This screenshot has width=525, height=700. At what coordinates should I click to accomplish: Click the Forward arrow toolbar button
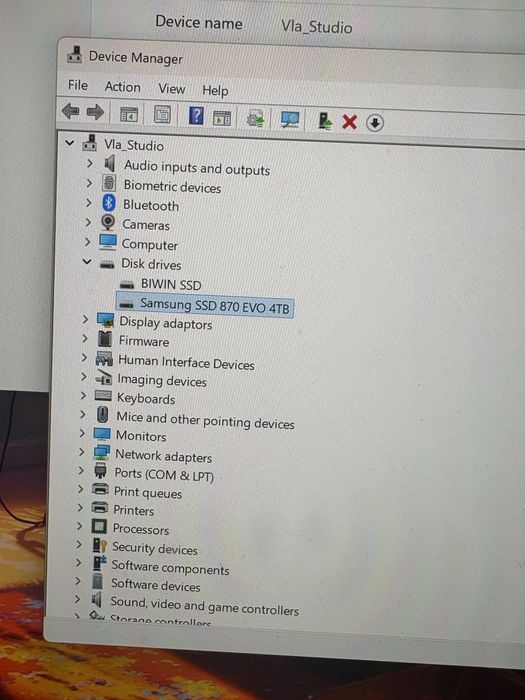[x=95, y=112]
